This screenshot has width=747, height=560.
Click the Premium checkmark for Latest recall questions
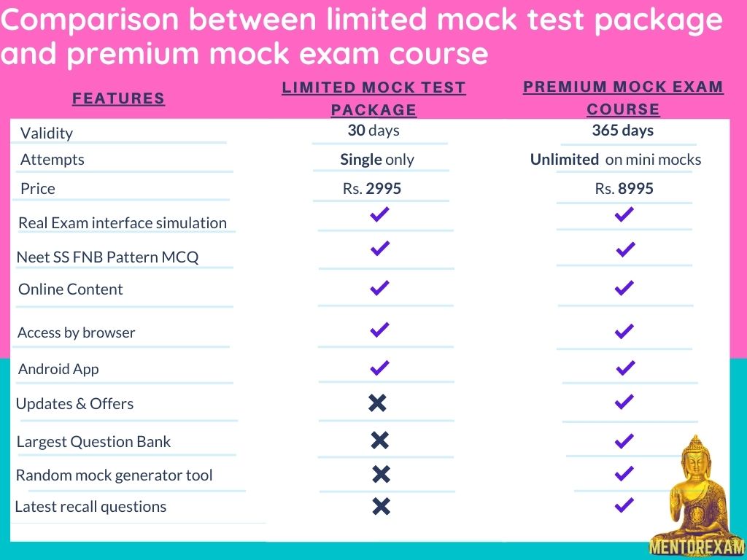tap(624, 505)
